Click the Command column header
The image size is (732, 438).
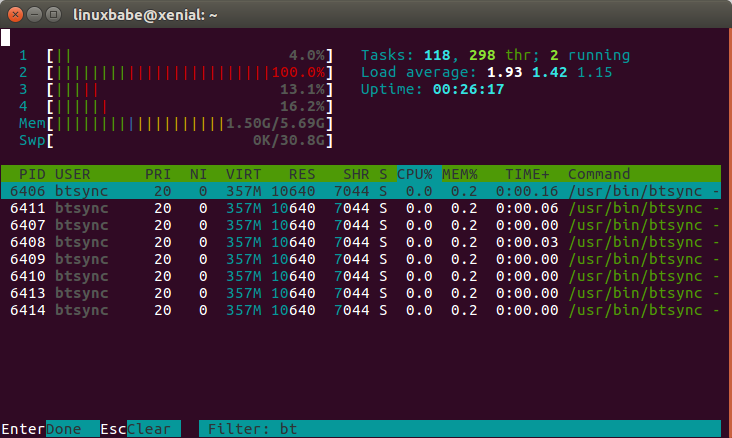(x=599, y=174)
